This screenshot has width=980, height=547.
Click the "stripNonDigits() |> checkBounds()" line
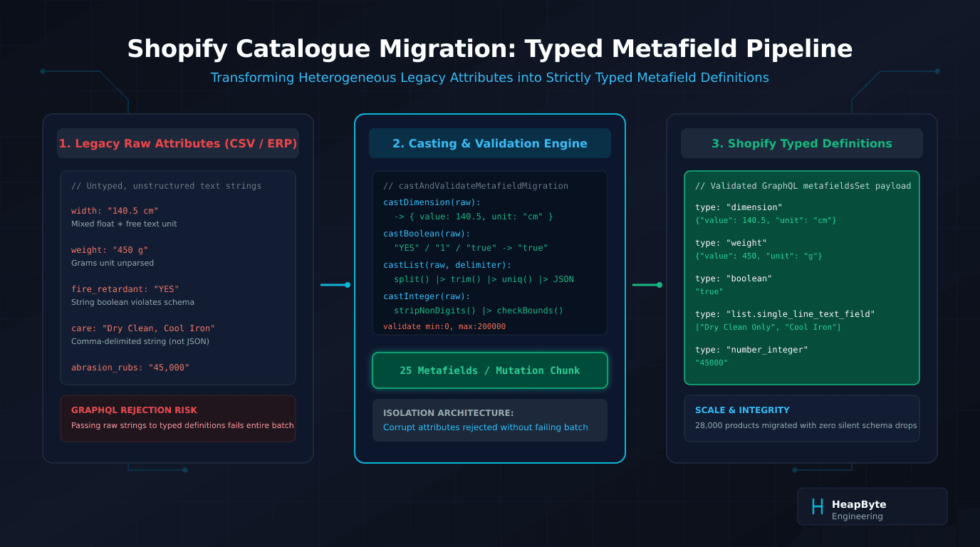(x=479, y=311)
